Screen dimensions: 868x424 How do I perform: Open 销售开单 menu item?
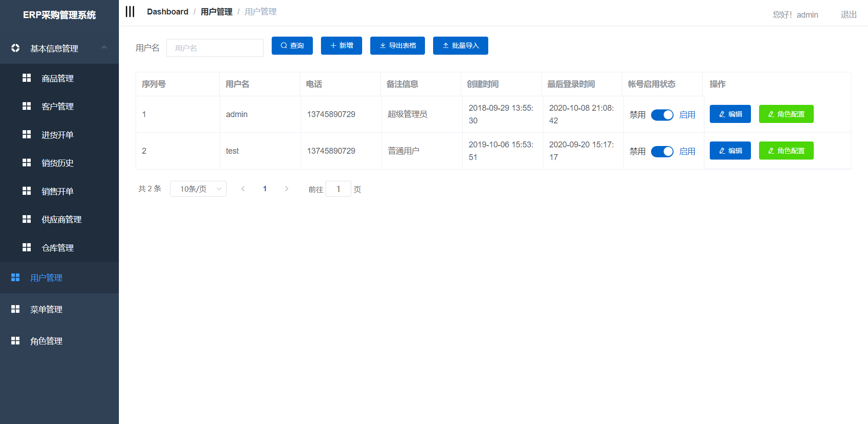tap(59, 191)
